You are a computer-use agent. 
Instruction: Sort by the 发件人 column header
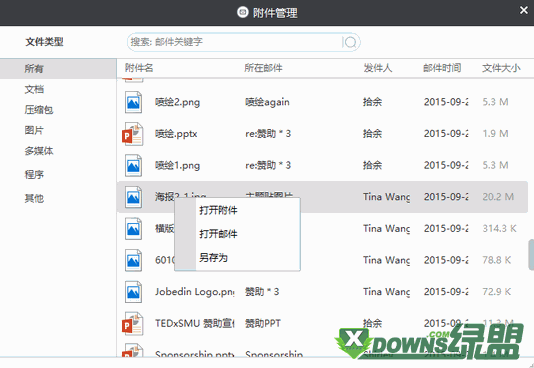[378, 68]
